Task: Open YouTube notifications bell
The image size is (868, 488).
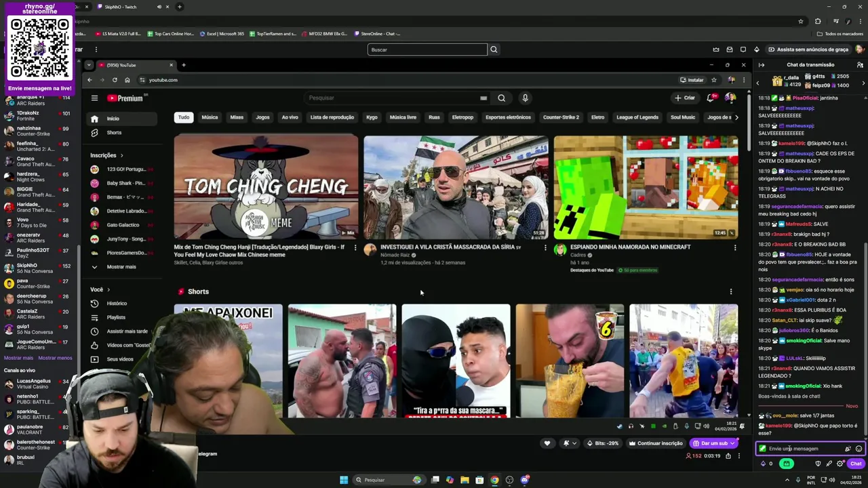Action: [711, 98]
